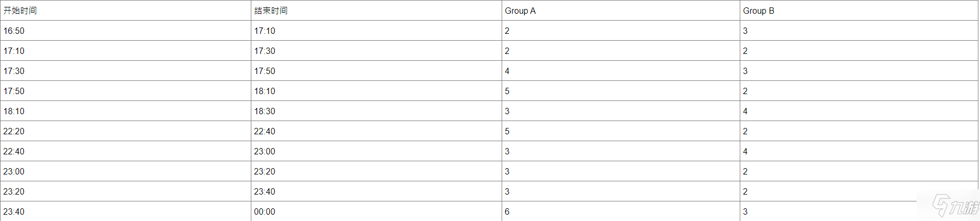Select the 23:20 start time cell

pyautogui.click(x=126, y=191)
